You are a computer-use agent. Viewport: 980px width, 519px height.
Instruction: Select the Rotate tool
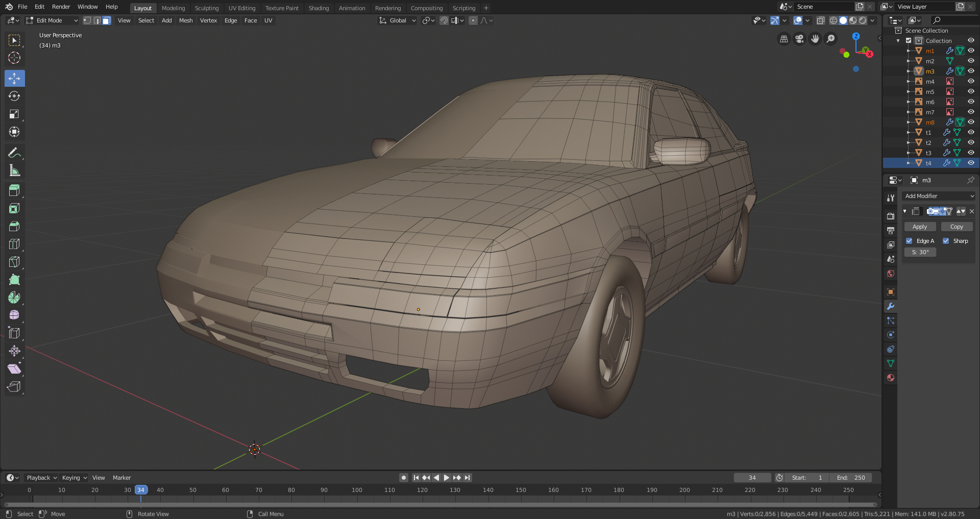click(x=14, y=96)
